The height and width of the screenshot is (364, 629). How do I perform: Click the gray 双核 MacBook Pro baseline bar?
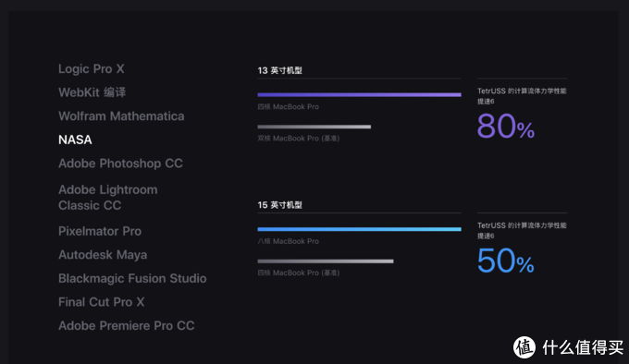[x=314, y=127]
